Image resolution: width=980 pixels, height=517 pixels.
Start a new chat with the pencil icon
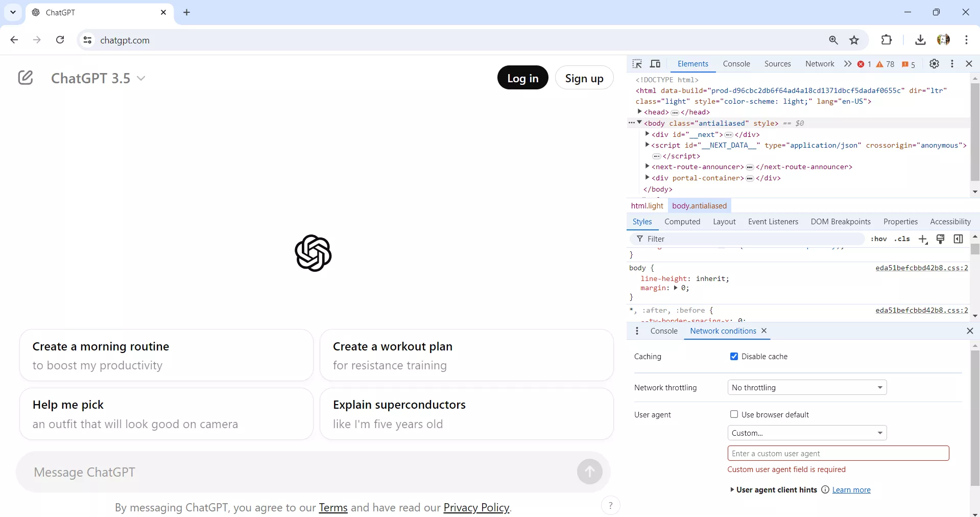pos(25,77)
